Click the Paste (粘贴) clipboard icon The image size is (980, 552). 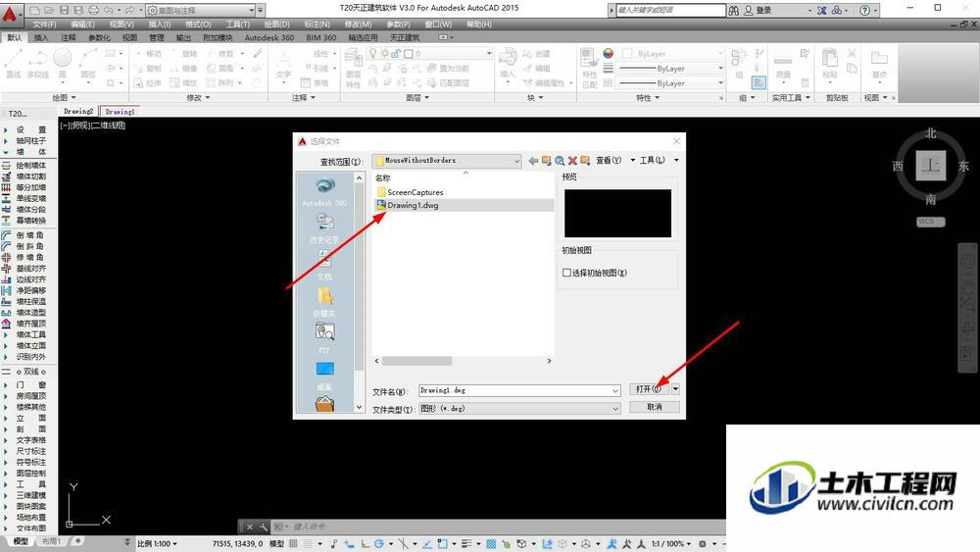pyautogui.click(x=830, y=63)
